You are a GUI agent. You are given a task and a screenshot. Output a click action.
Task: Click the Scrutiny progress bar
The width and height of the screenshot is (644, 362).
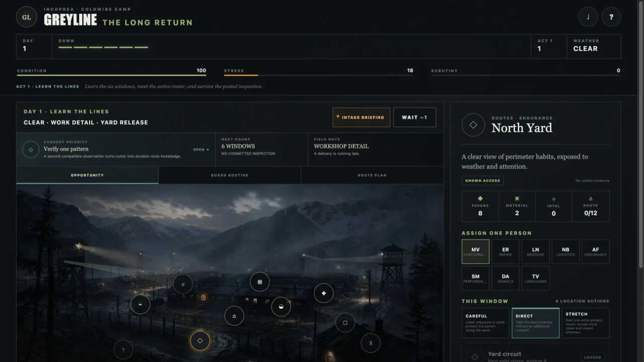(526, 75)
